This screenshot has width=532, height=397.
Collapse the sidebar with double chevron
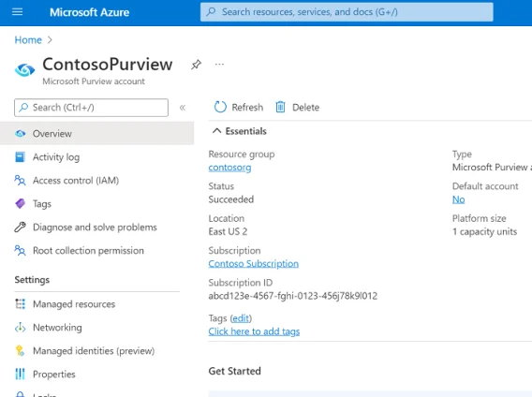pyautogui.click(x=183, y=108)
